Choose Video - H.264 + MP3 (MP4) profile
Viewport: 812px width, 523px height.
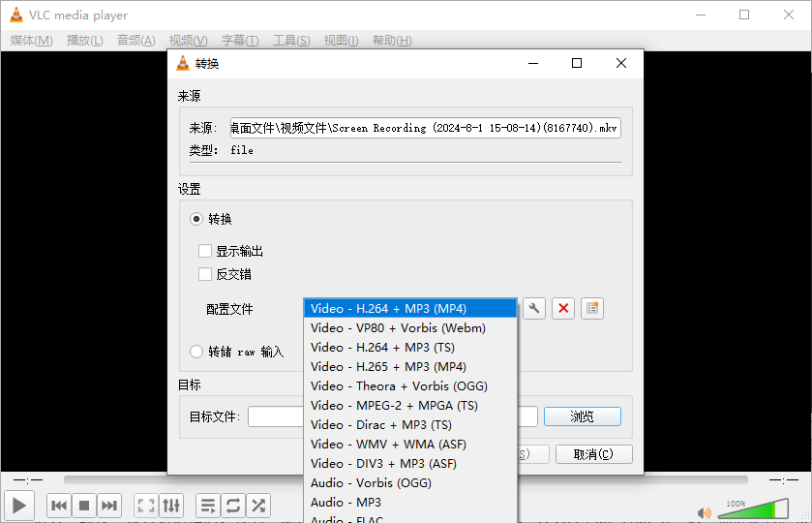pyautogui.click(x=410, y=308)
